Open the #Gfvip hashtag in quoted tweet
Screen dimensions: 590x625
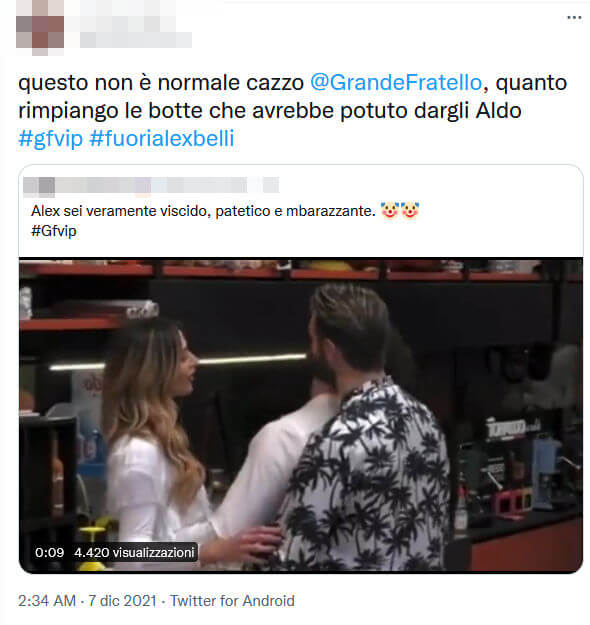click(x=54, y=231)
